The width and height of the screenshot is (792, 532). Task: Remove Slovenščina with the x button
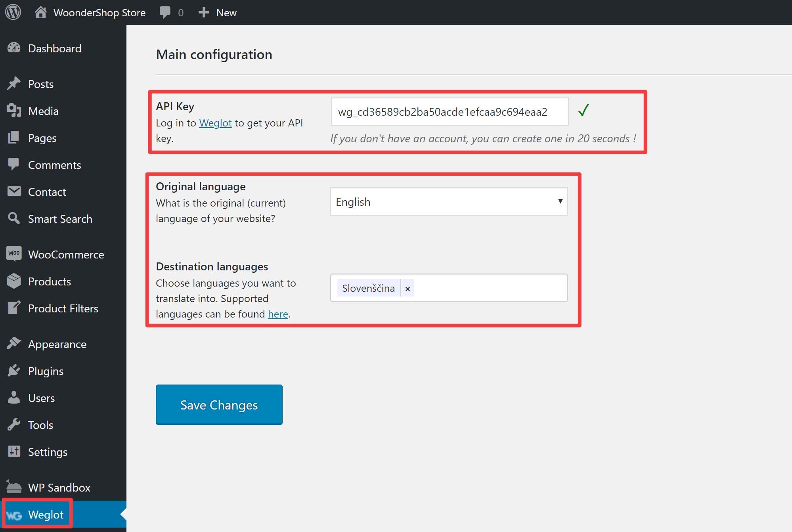[x=407, y=289]
